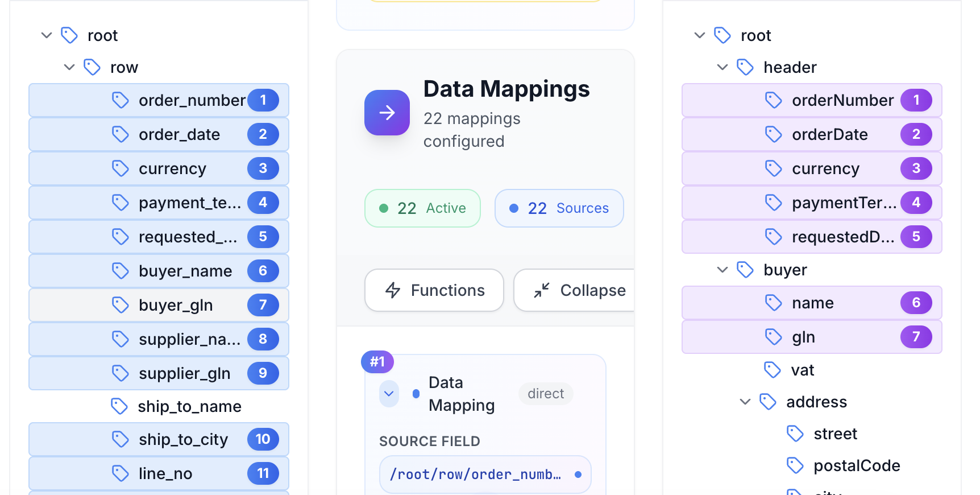Toggle mapping #1 details with chevron
The height and width of the screenshot is (495, 980).
click(x=389, y=394)
